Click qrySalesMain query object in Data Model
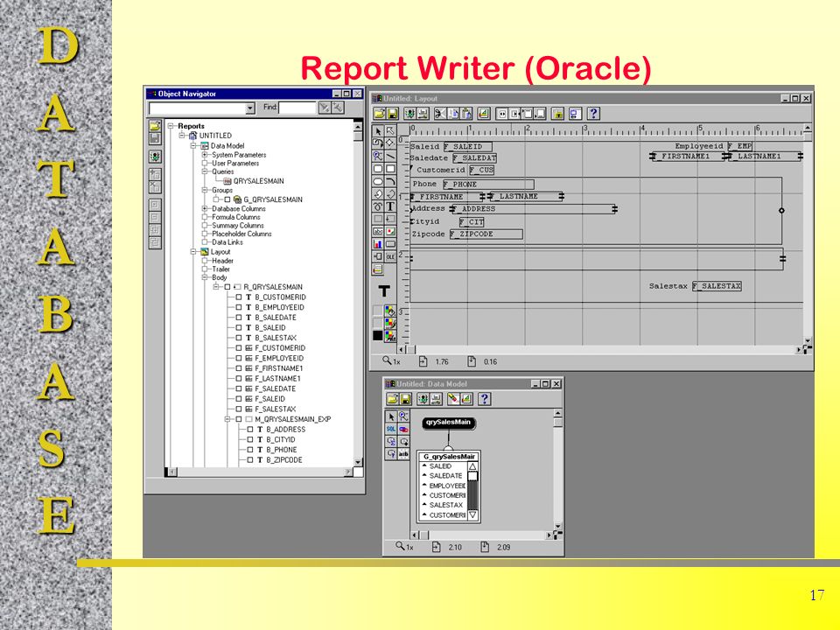Viewport: 840px width, 630px height. click(x=449, y=423)
